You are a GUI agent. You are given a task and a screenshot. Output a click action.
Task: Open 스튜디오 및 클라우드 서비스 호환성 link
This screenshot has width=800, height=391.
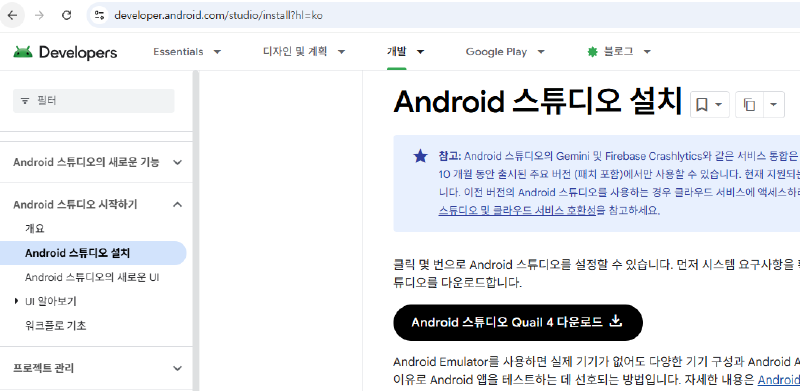tap(517, 210)
